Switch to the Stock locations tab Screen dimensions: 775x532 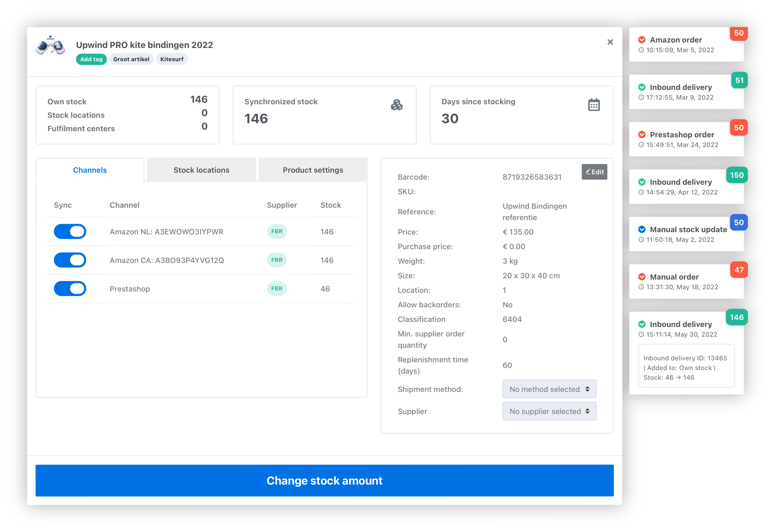(x=201, y=169)
